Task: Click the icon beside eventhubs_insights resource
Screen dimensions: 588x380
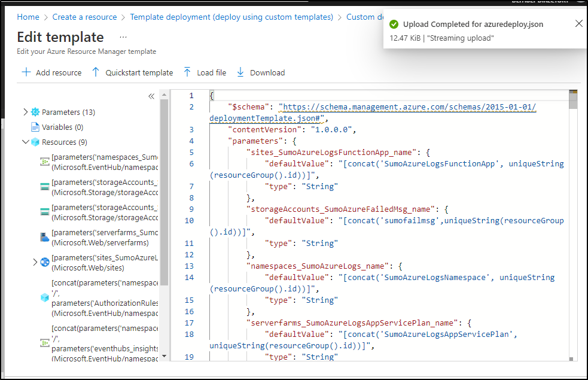Action: (x=45, y=343)
